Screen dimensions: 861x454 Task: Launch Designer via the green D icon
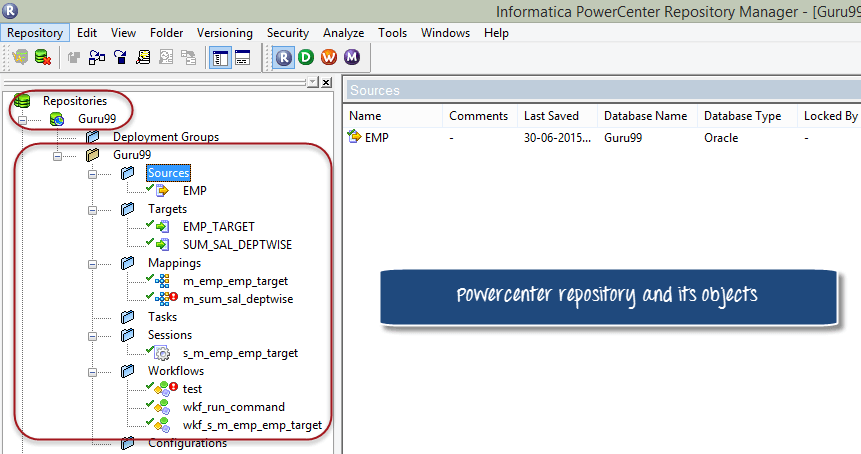306,58
